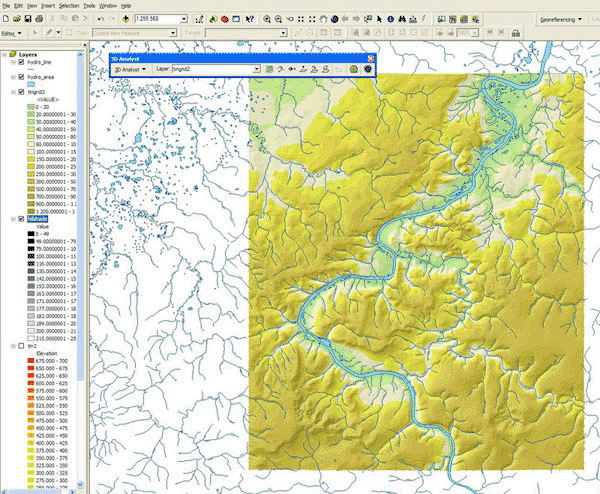Click the Add Data button icon
Viewport: 600px width, 494px height.
coord(125,19)
